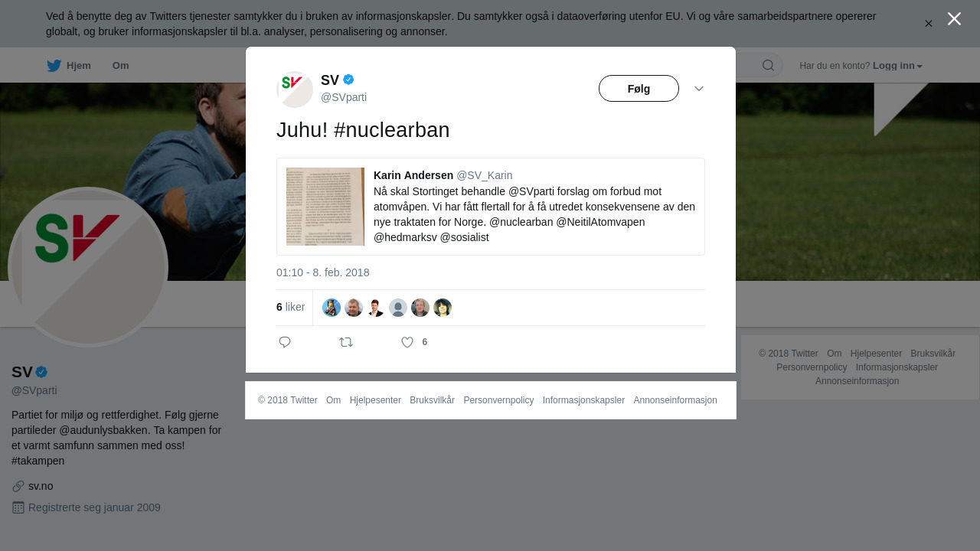The height and width of the screenshot is (551, 980).
Task: Click the reply speech bubble icon
Action: pyautogui.click(x=285, y=342)
